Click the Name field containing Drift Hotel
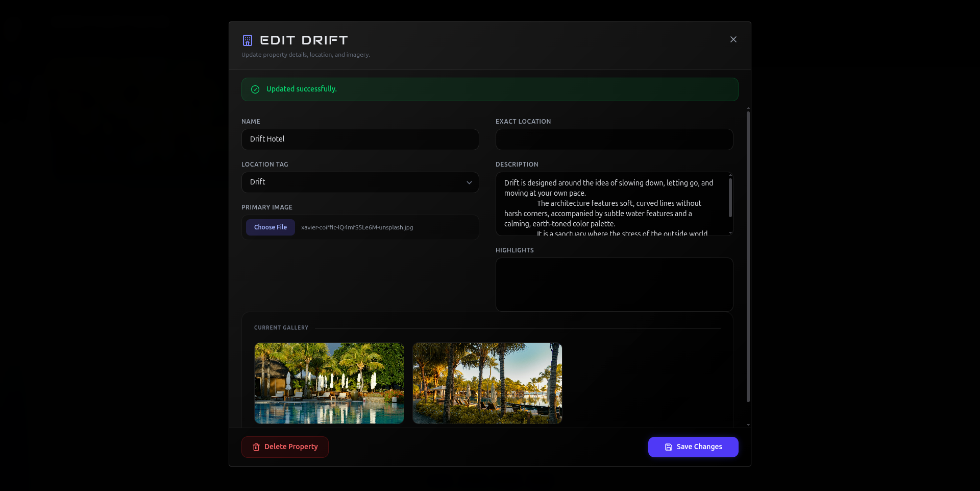980x491 pixels. point(360,139)
